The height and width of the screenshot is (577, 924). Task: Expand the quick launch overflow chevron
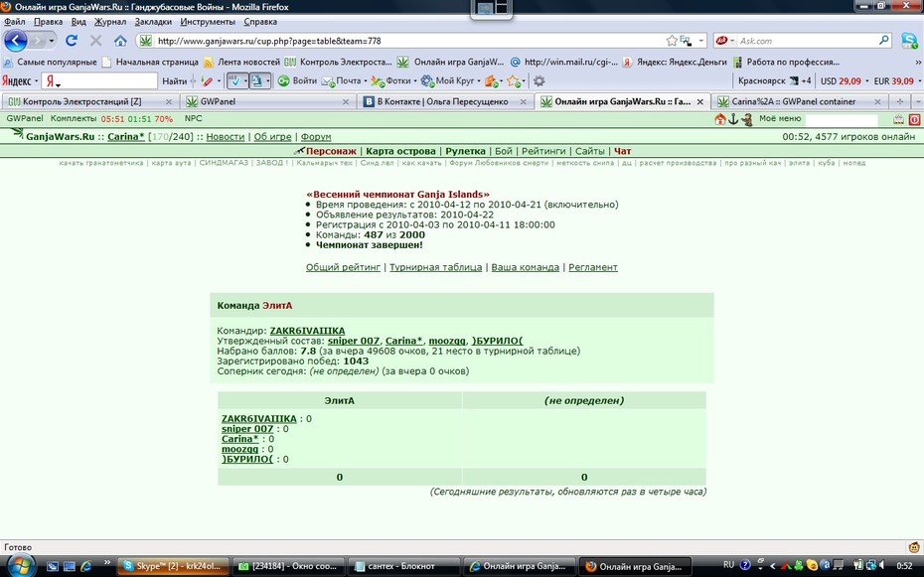point(106,562)
